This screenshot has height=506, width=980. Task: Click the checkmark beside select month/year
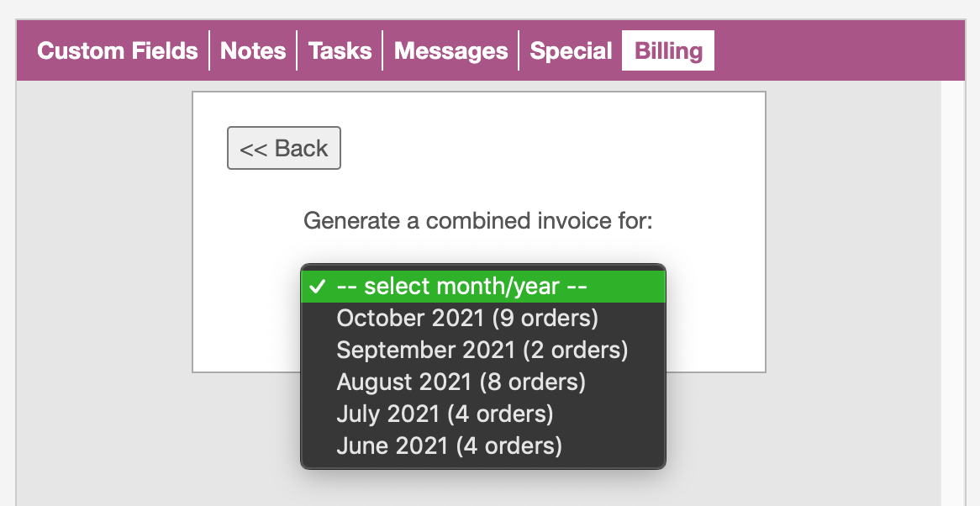pos(317,287)
